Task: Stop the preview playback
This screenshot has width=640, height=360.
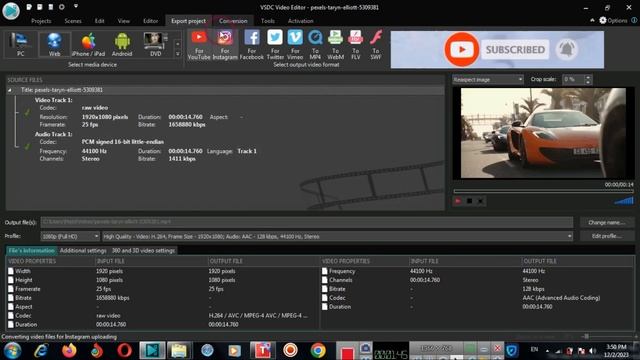Action: tap(469, 201)
